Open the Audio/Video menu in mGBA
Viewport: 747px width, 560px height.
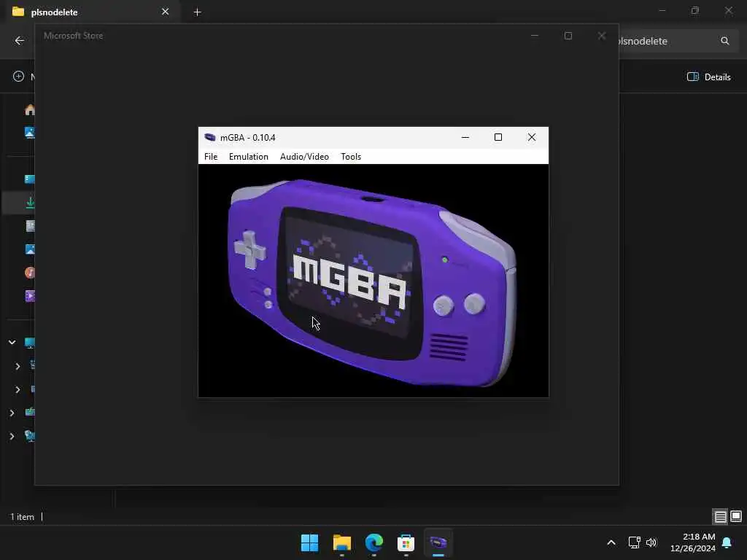(304, 157)
